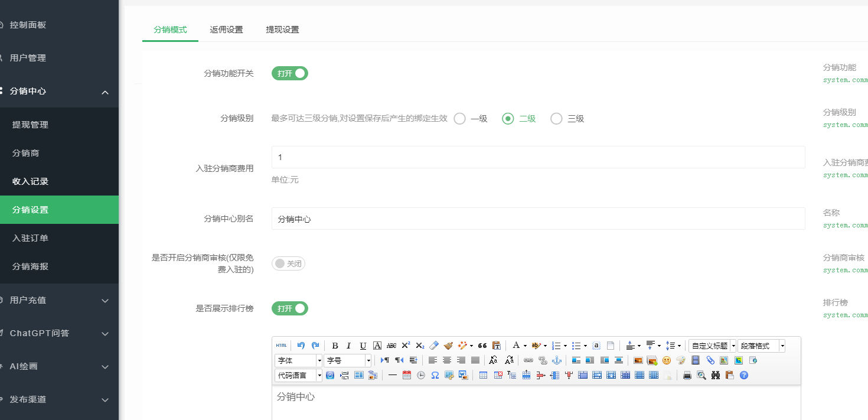This screenshot has height=420, width=868.
Task: Turn off 是否展示排行榜 switch
Action: [x=290, y=308]
